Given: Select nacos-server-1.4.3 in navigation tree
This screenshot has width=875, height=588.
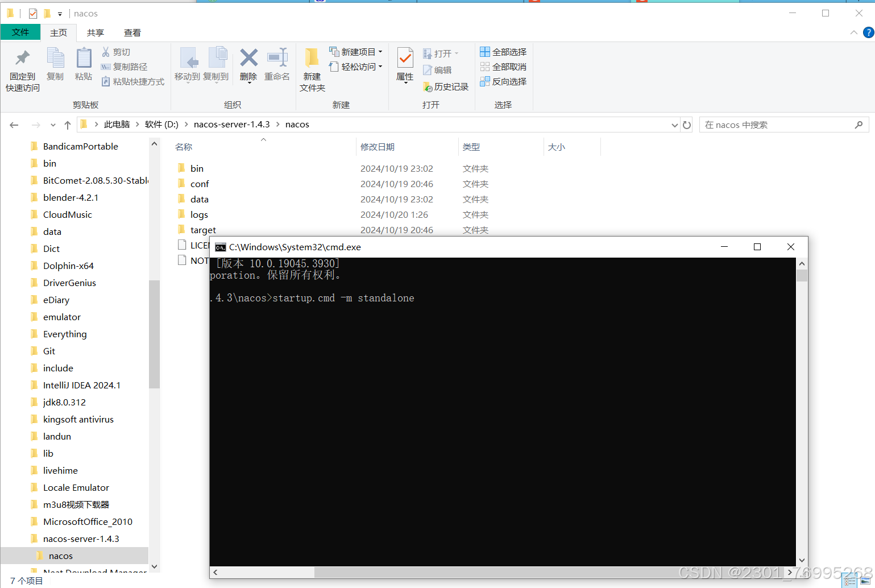Looking at the screenshot, I should coord(81,539).
